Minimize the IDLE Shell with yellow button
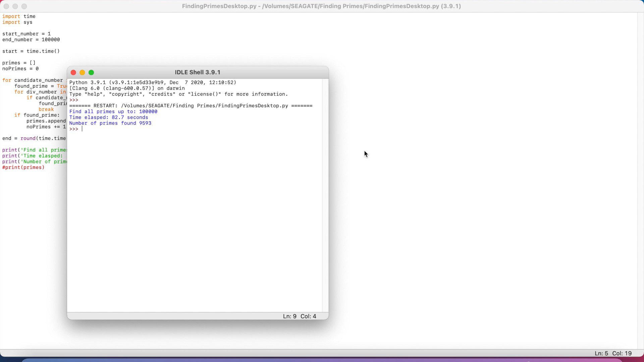The width and height of the screenshot is (644, 362). coord(82,72)
